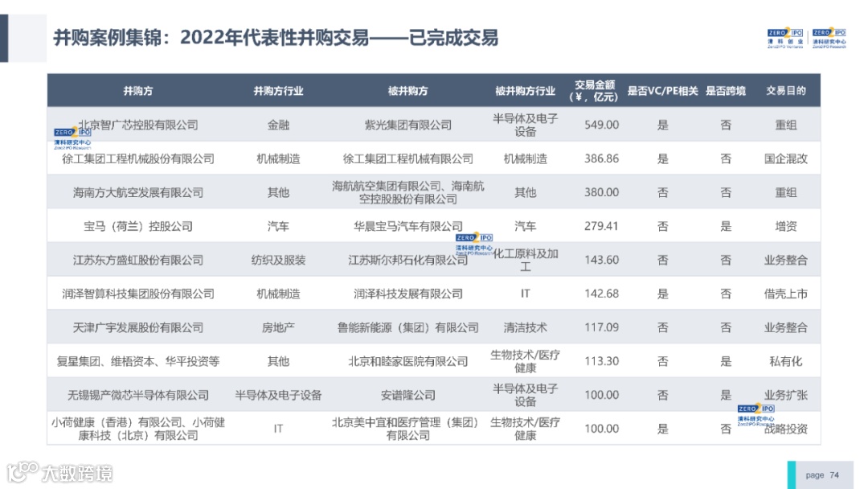Select cell 润泽科技发展有限公司
The height and width of the screenshot is (489, 868).
408,294
